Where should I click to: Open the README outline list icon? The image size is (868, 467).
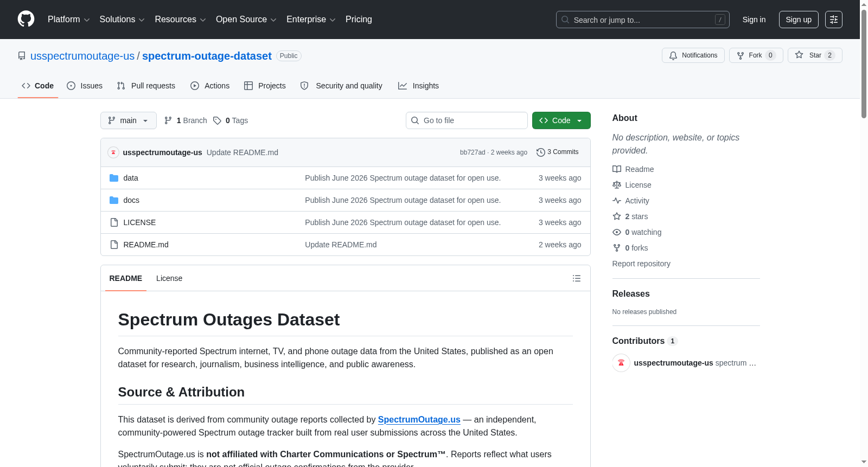pyautogui.click(x=577, y=278)
